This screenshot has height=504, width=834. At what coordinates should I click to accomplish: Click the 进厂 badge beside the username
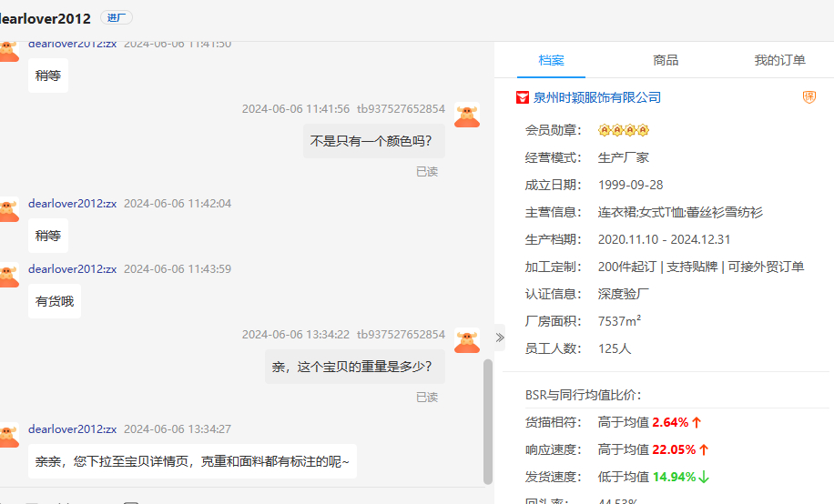pos(116,18)
